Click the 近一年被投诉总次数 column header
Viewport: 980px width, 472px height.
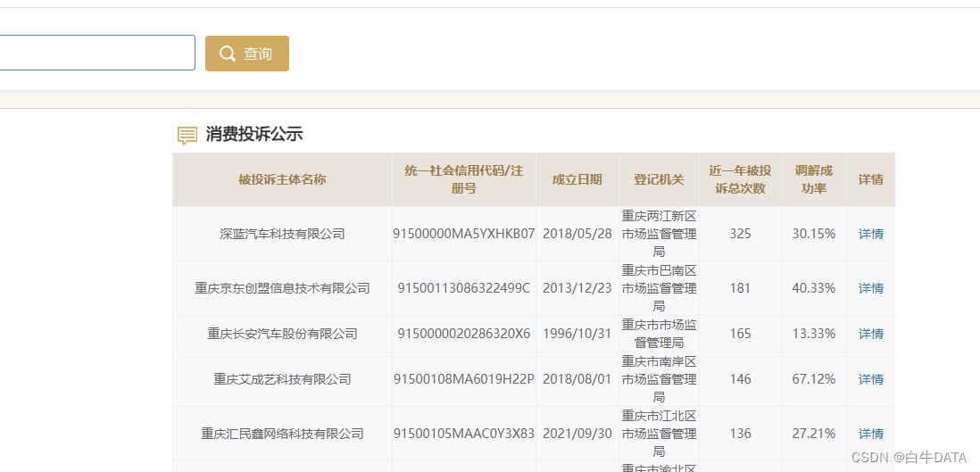click(740, 180)
